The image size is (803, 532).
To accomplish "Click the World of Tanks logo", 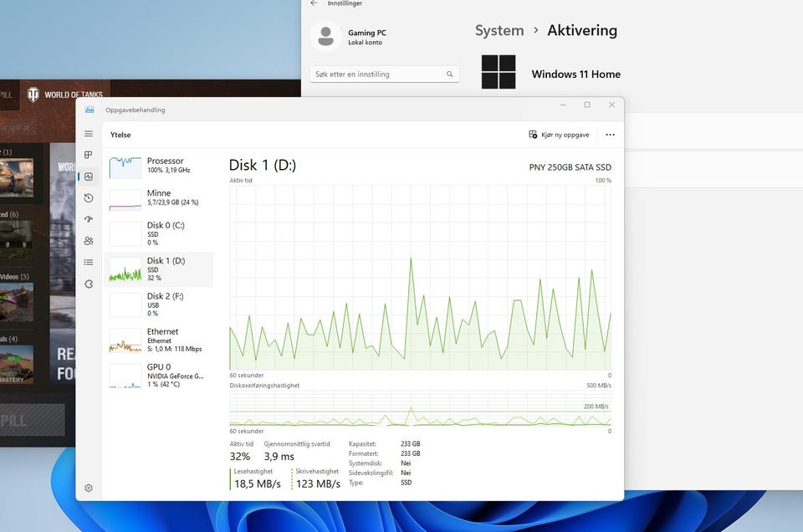I will (33, 95).
